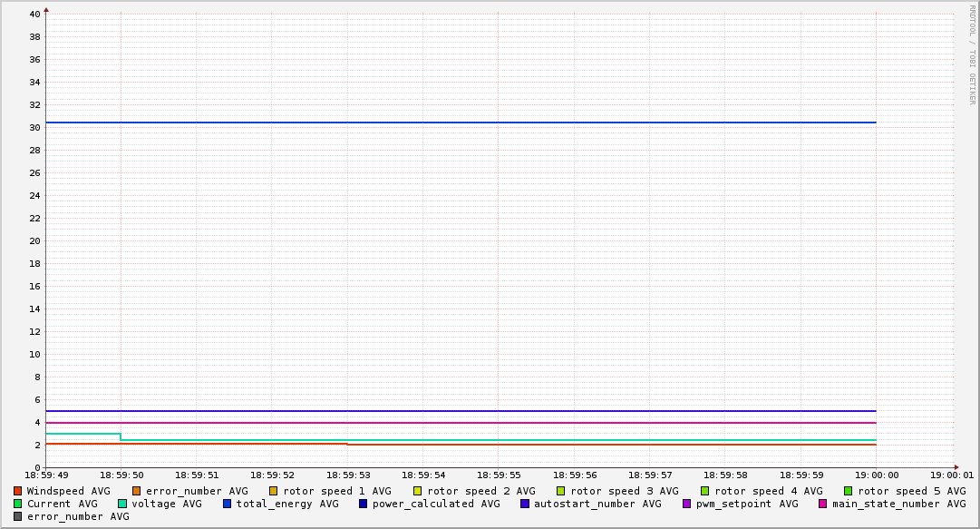Click the red Windspeed AVG legend swatch
The width and height of the screenshot is (980, 529).
point(17,491)
